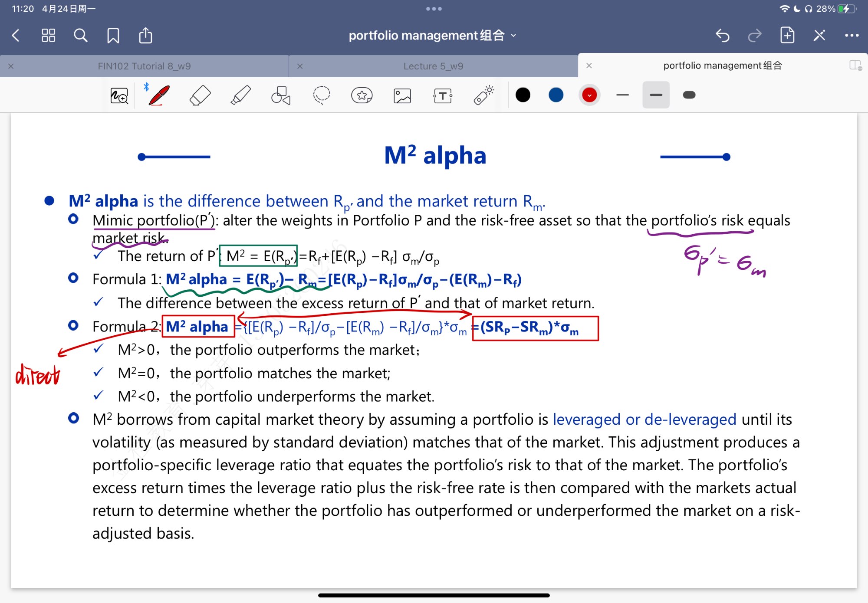The height and width of the screenshot is (603, 868).
Task: Tap the headphones status icon
Action: [809, 9]
